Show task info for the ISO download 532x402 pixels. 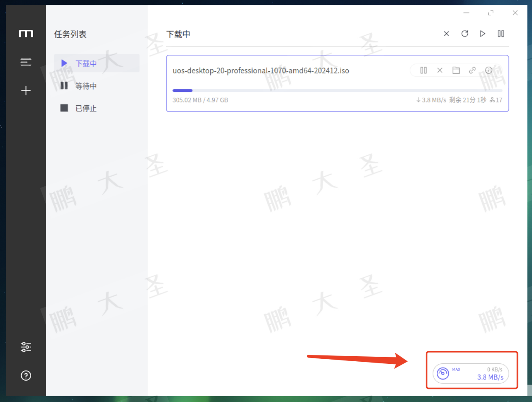488,70
